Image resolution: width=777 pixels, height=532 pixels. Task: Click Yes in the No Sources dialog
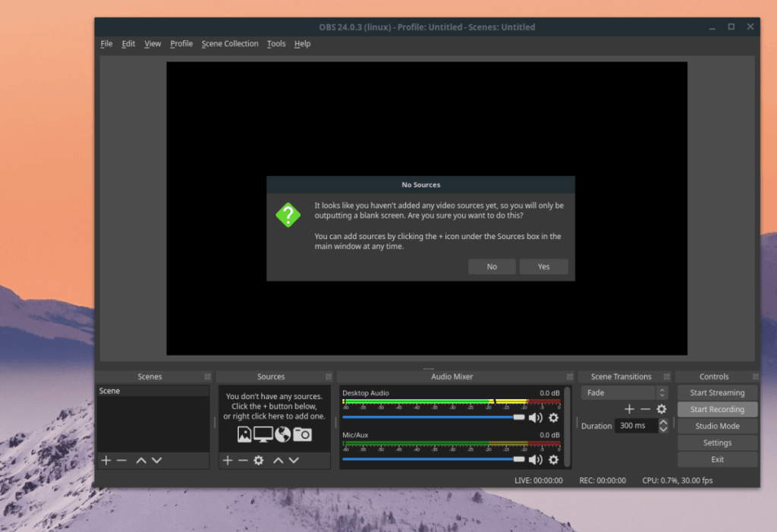(543, 266)
